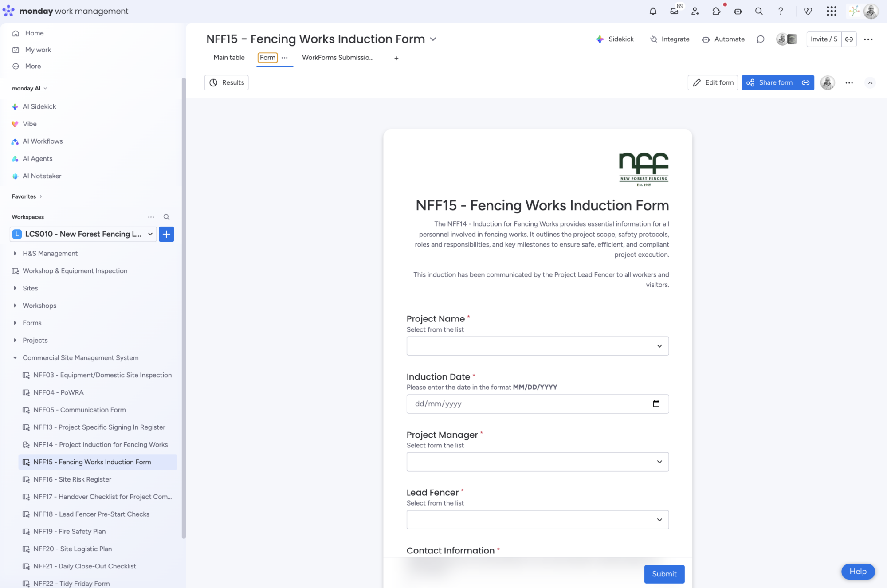The width and height of the screenshot is (887, 588).
Task: Click the Edit form button
Action: click(713, 82)
